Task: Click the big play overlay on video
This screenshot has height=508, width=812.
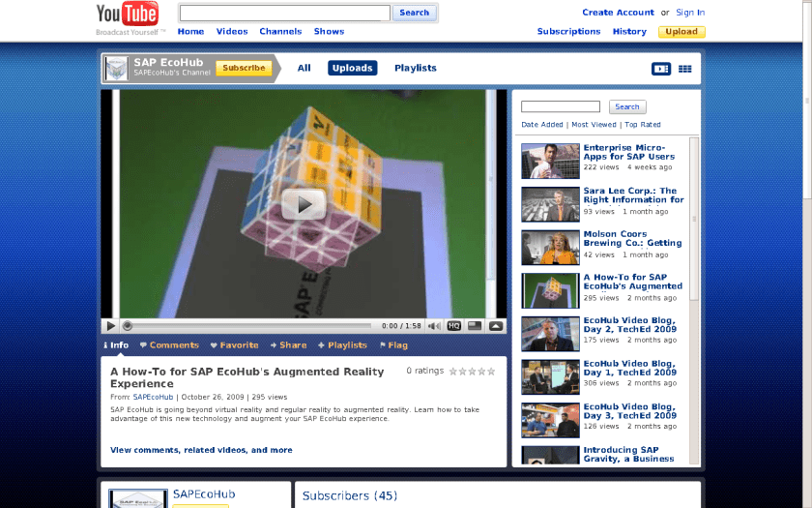Action: tap(304, 204)
